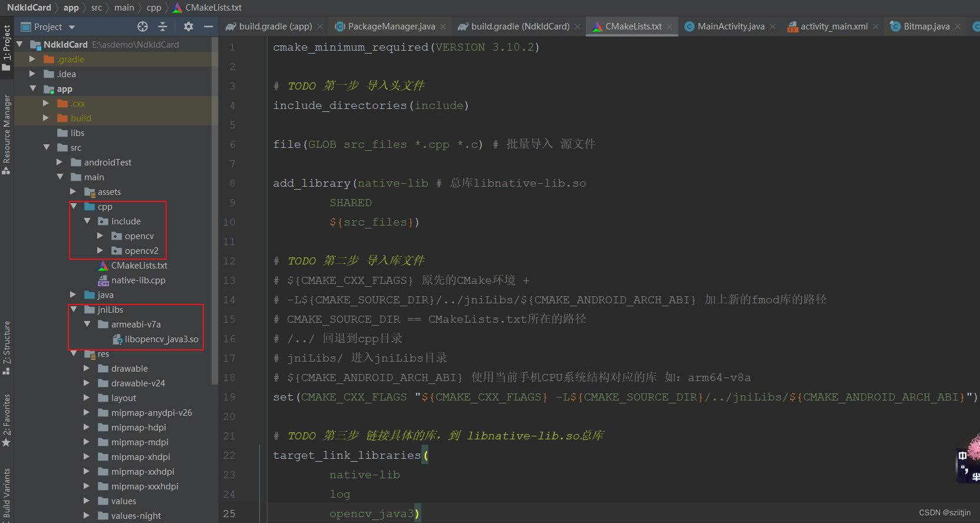Close the Bitmap.java tab
The image size is (980, 523).
pos(958,27)
